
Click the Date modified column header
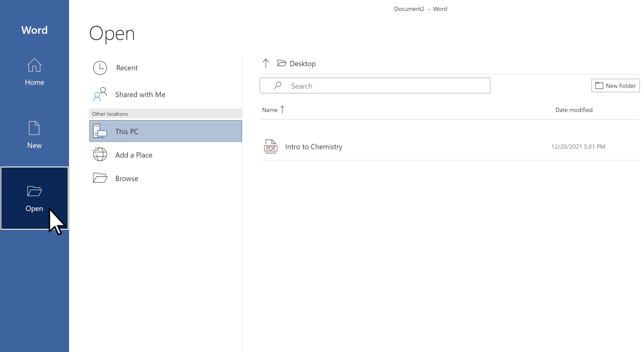pyautogui.click(x=574, y=110)
